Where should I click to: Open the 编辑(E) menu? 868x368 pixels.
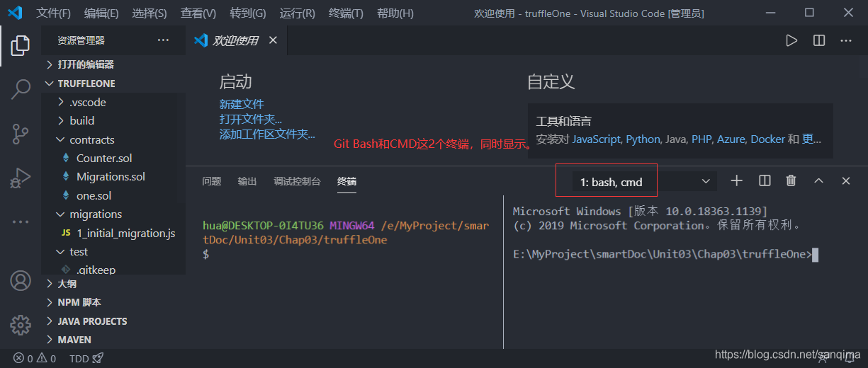[101, 13]
